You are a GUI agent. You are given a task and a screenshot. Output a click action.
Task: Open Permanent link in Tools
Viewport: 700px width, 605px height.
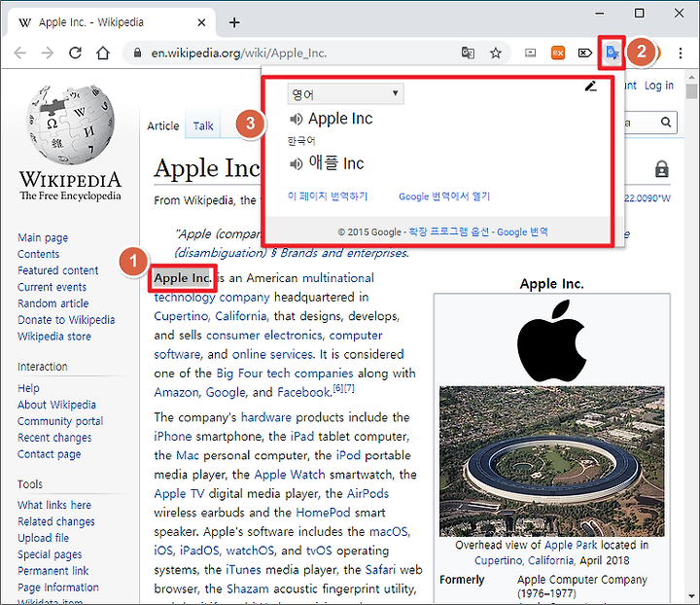click(x=53, y=571)
